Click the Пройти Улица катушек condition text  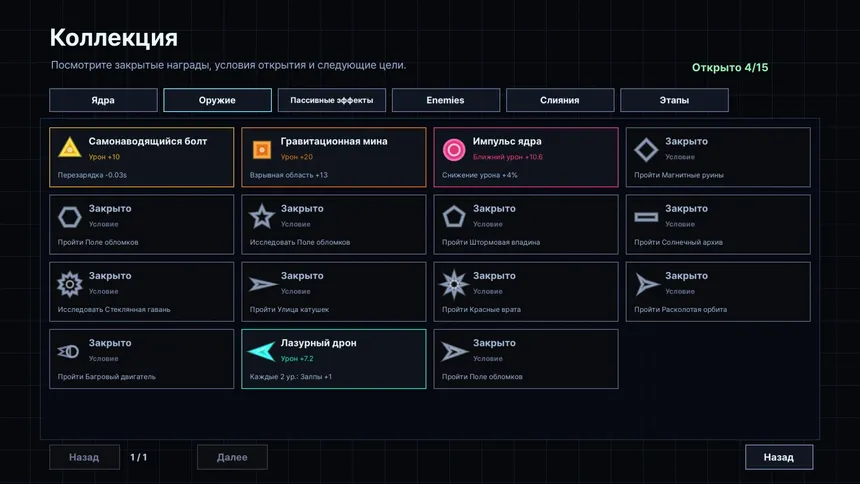click(x=289, y=309)
